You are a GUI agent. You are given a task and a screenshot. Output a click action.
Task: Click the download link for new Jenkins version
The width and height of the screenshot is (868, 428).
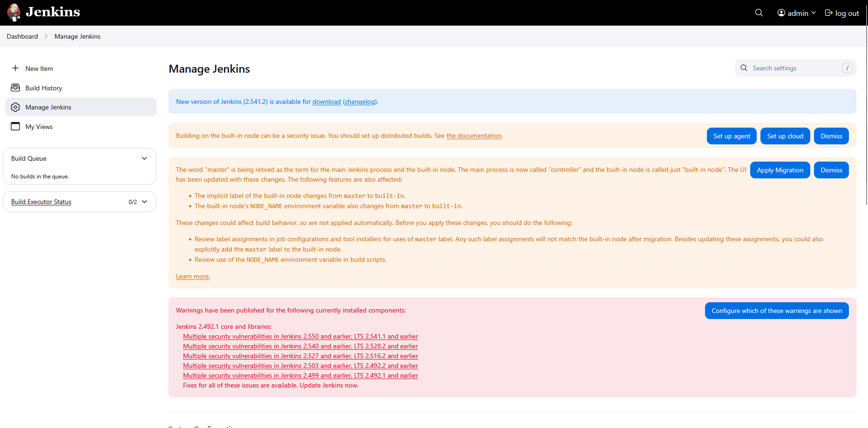point(326,102)
